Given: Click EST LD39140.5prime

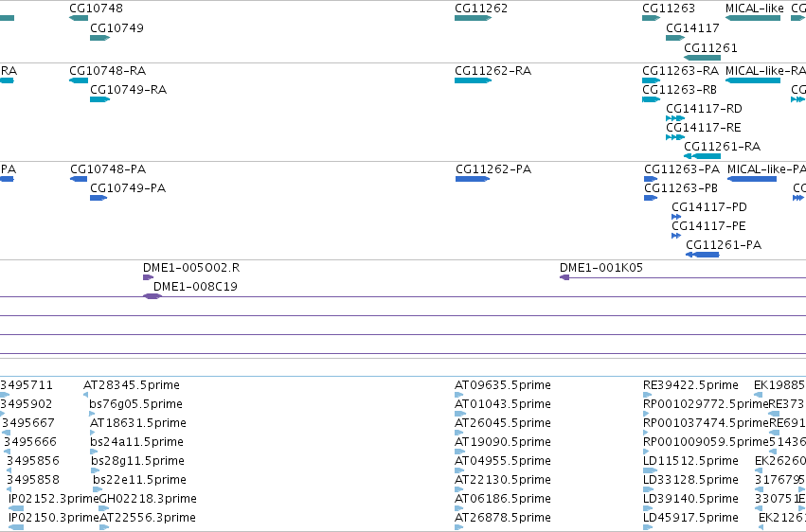Looking at the screenshot, I should coord(690,499).
